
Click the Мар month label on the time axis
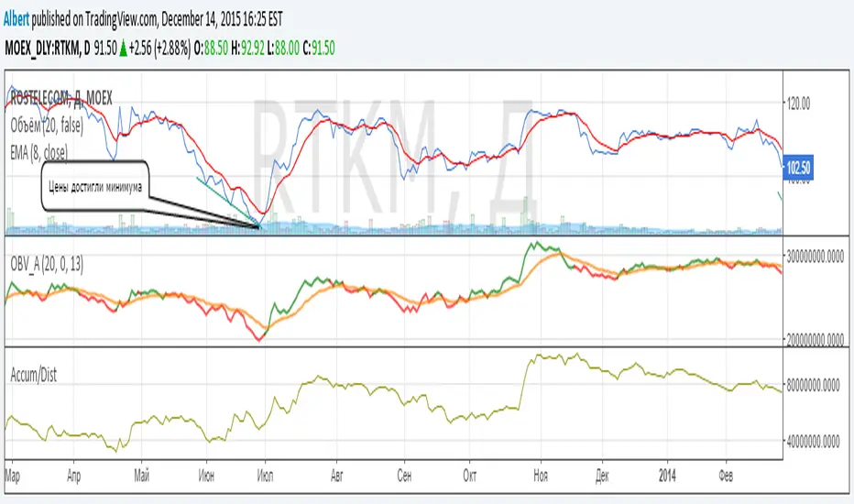pyautogui.click(x=13, y=477)
